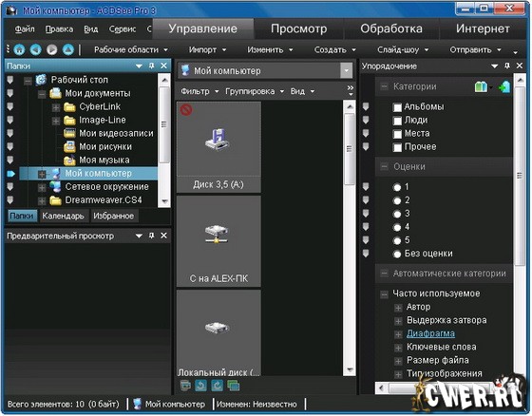Viewport: 532px width, 416px height.
Task: Switch to the Просмотр mode tab
Action: [298, 28]
